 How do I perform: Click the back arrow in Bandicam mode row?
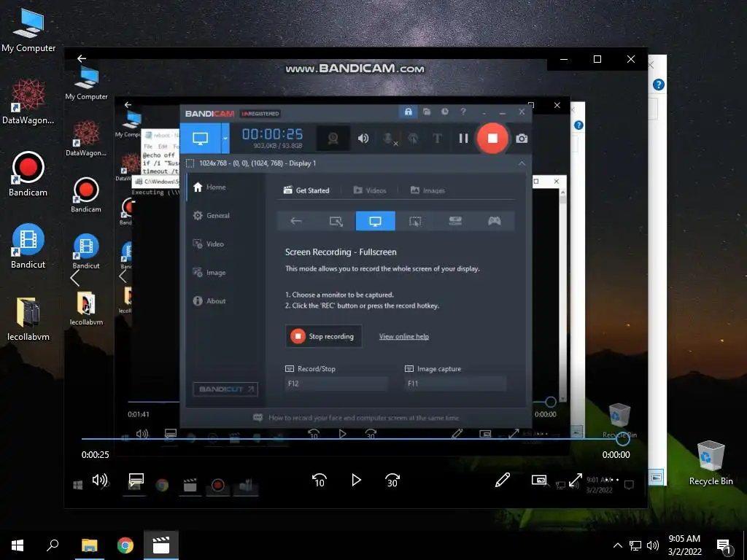pos(296,221)
